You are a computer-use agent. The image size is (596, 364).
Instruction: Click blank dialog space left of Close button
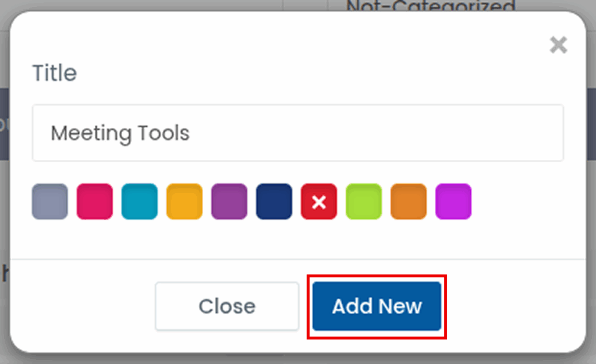point(81,306)
